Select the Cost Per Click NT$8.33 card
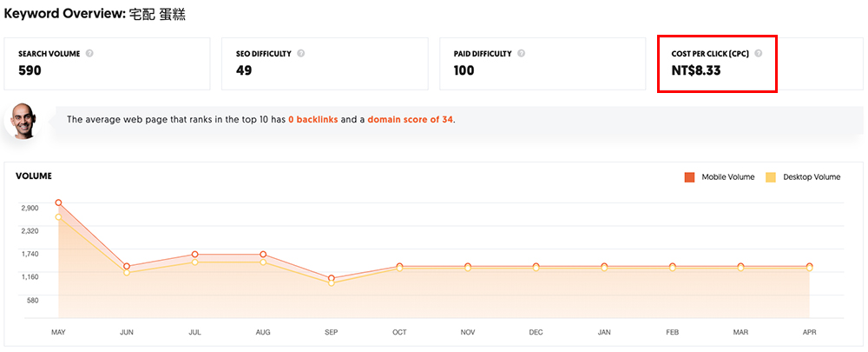Screen dimensions: 868x352 click(716, 63)
